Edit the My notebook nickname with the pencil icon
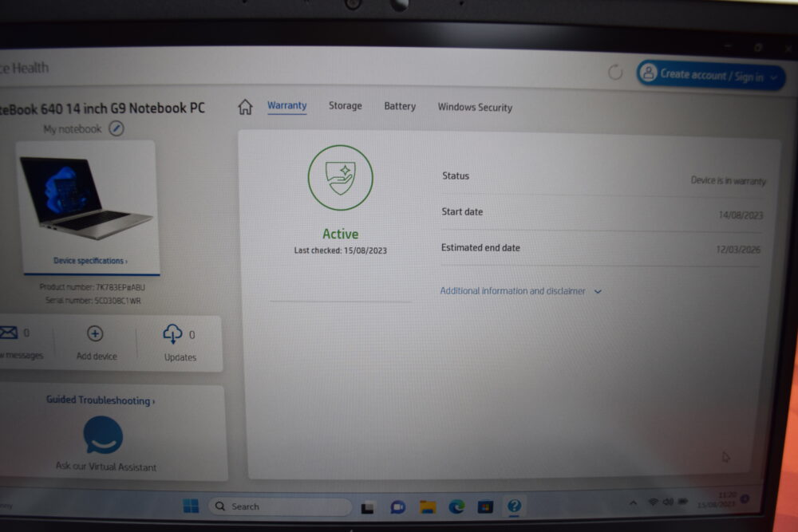 click(117, 128)
